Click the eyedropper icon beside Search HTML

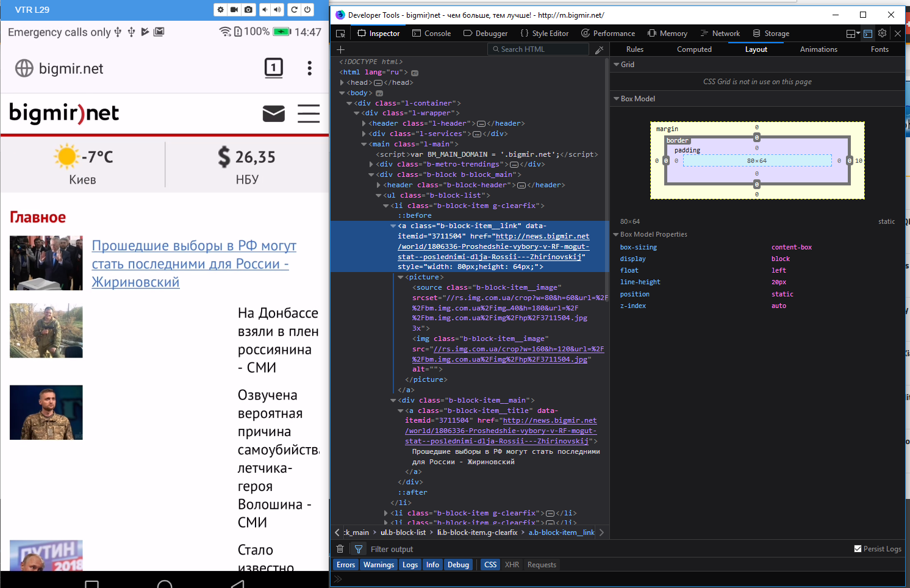[599, 49]
